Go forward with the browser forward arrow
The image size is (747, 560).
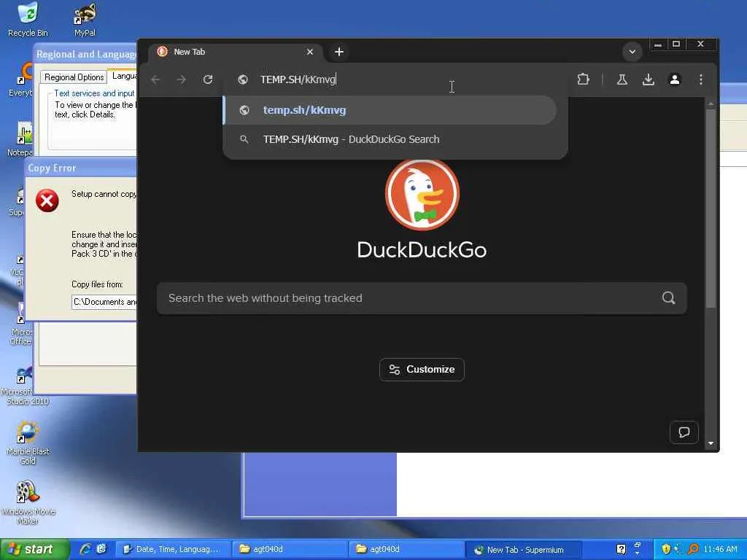pyautogui.click(x=182, y=79)
